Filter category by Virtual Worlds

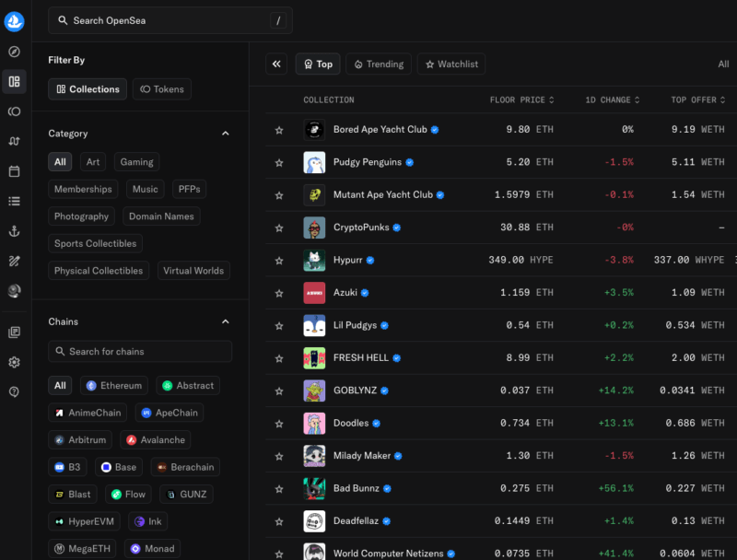click(x=193, y=271)
